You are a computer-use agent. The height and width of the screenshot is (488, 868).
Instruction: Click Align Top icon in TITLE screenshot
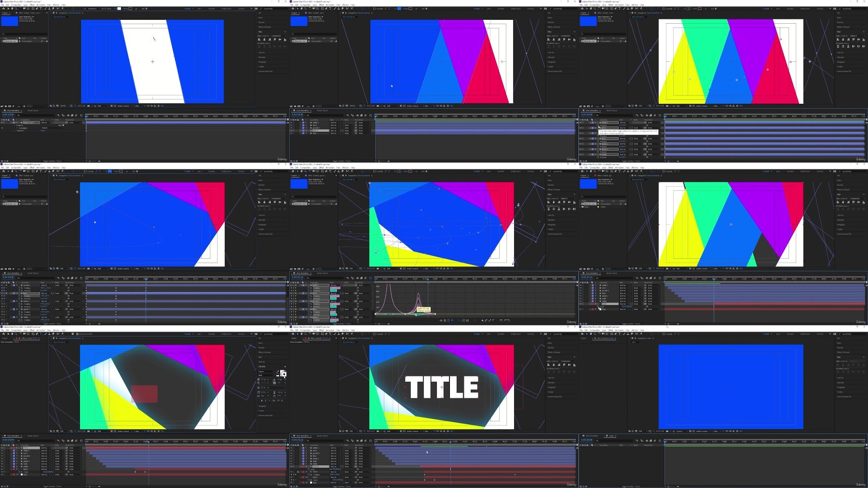coord(564,364)
